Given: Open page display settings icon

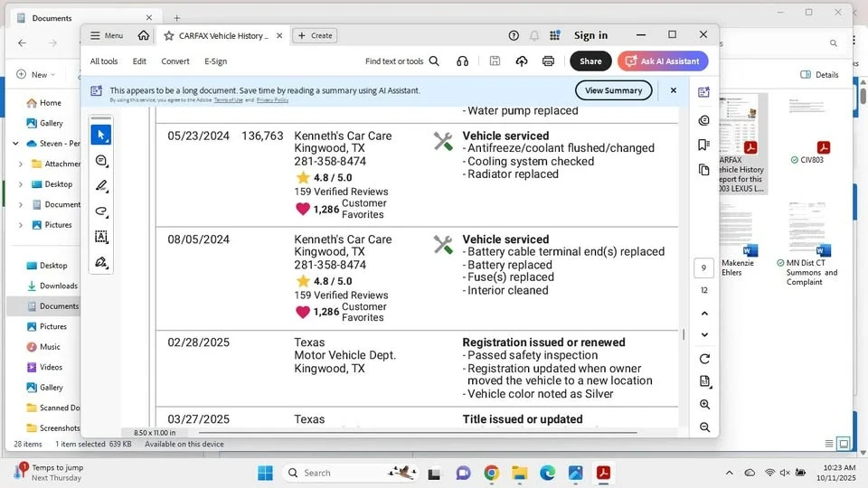Looking at the screenshot, I should tap(704, 381).
